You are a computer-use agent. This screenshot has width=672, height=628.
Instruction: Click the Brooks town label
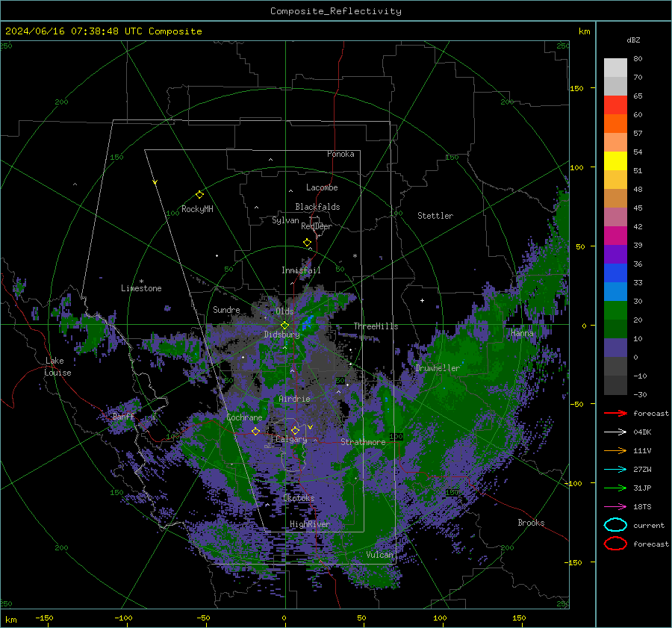point(531,523)
